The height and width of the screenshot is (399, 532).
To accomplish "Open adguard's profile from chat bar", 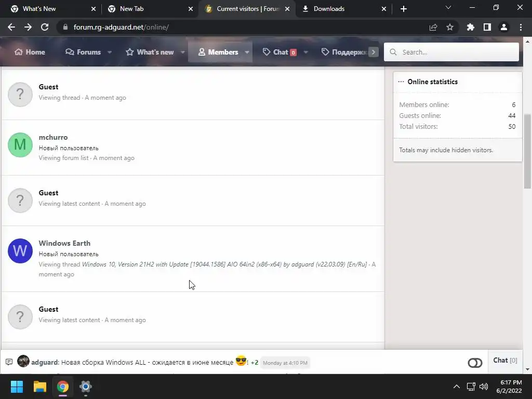I will tap(45, 362).
